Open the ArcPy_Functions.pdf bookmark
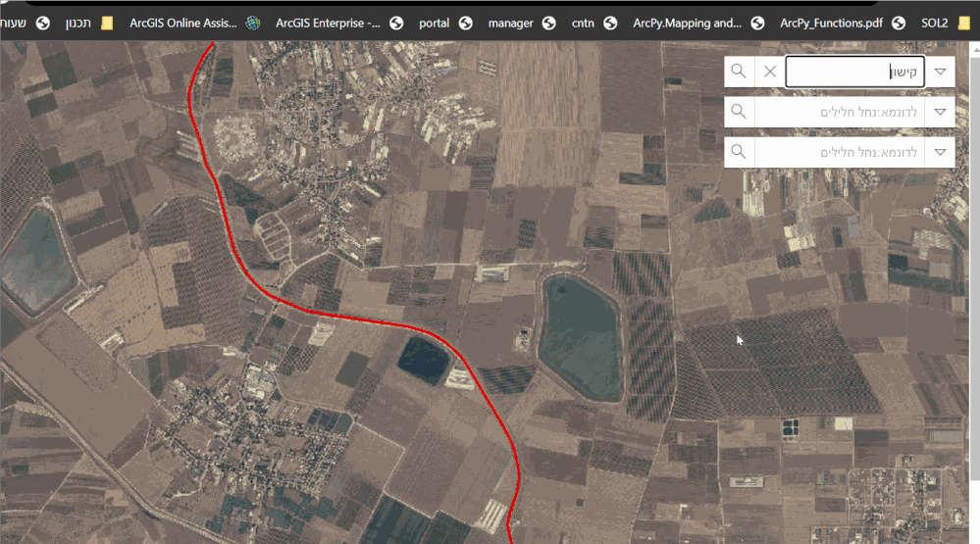Image resolution: width=980 pixels, height=544 pixels. pyautogui.click(x=843, y=24)
